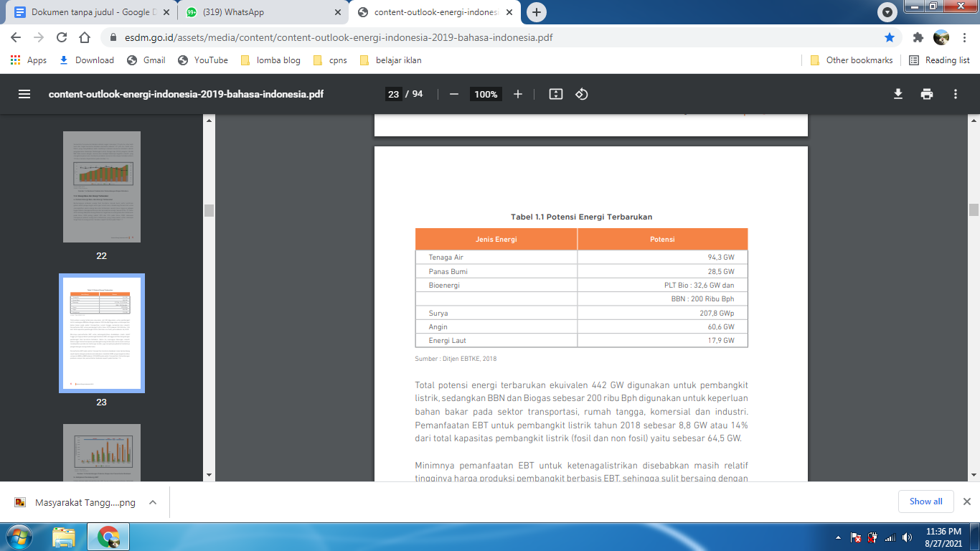Open PDF viewer more actions menu
The image size is (980, 551).
click(x=956, y=94)
